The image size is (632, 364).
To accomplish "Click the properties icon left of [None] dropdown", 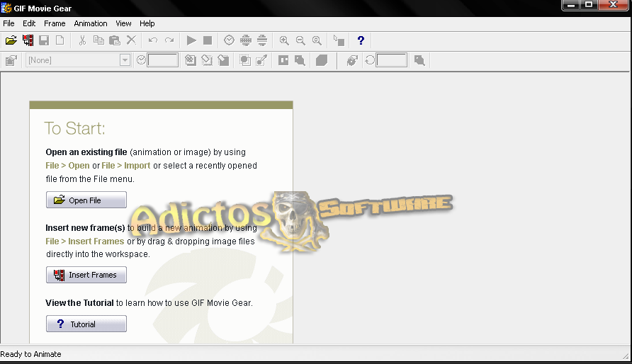I will 11,60.
